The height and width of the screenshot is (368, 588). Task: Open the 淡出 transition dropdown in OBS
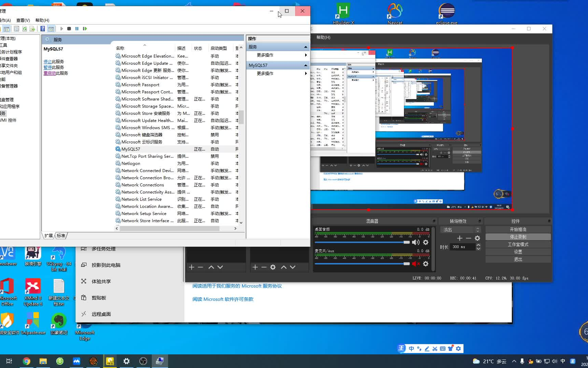pos(460,230)
